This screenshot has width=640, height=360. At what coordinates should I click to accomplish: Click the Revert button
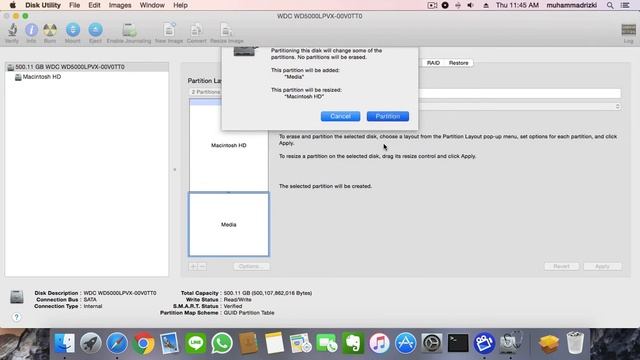(561, 267)
